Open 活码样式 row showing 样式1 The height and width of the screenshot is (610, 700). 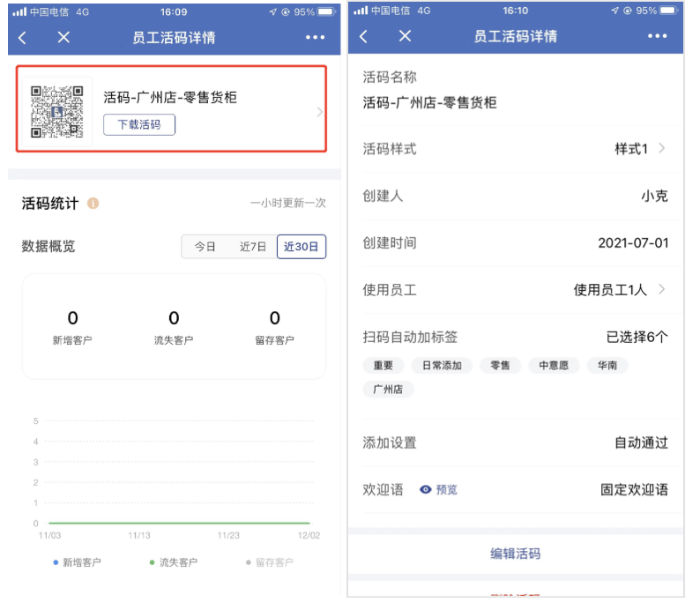515,149
